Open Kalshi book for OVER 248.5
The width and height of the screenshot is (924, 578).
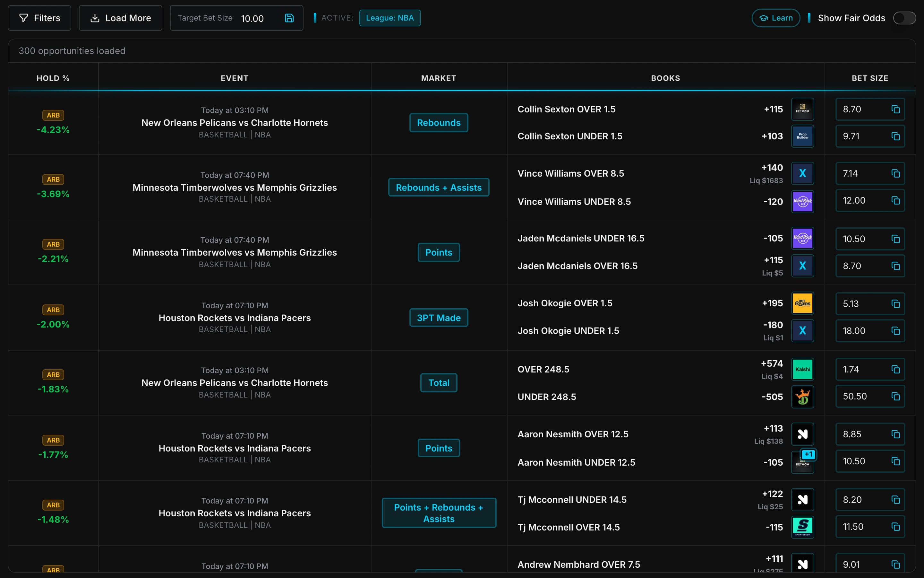point(802,369)
